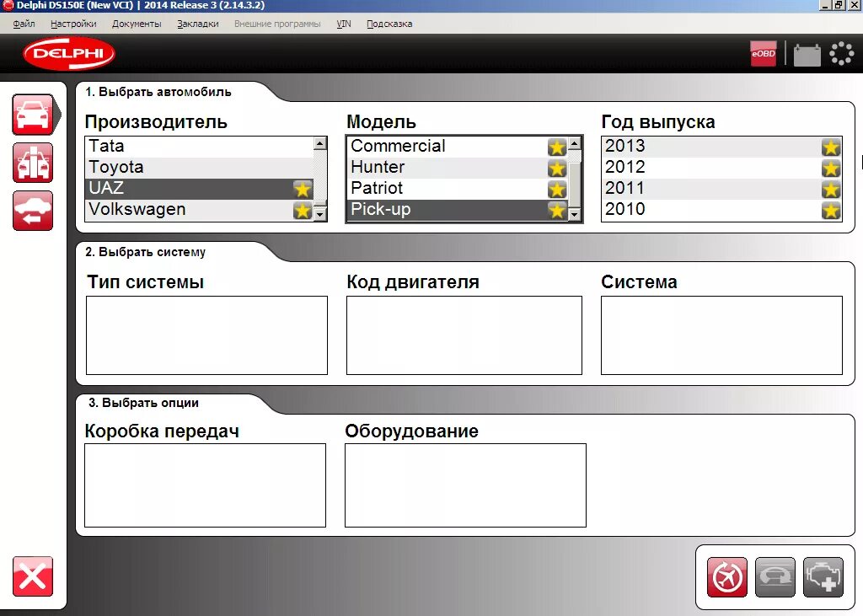Toggle favorite star for year 2010
The image size is (863, 616).
[831, 211]
